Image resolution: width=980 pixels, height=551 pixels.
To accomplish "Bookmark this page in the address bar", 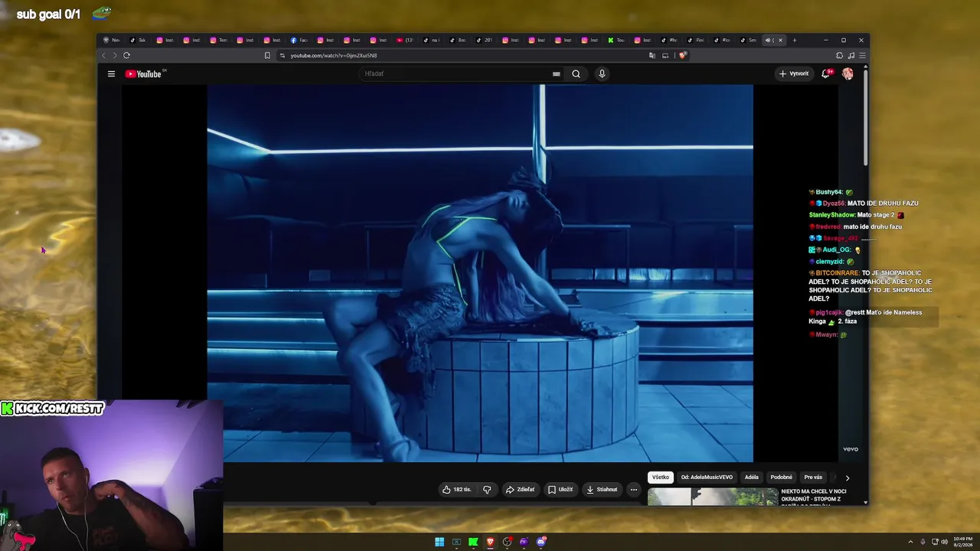I will (x=267, y=55).
